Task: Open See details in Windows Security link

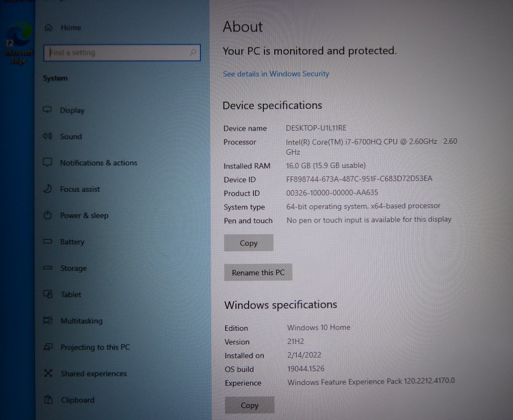Action: [x=276, y=74]
